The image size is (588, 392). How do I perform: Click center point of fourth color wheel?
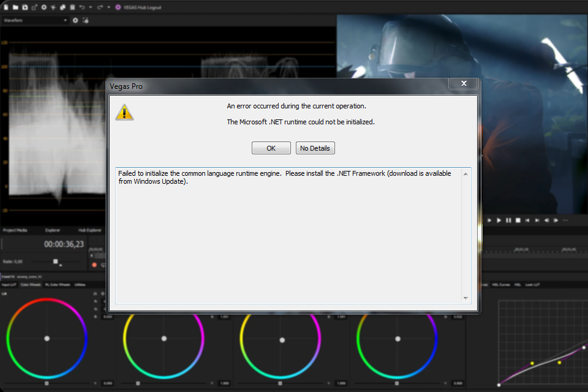(x=398, y=339)
